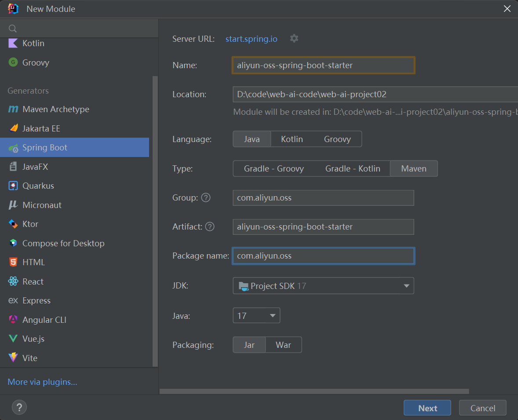Select the Spring Boot generator

(x=75, y=147)
